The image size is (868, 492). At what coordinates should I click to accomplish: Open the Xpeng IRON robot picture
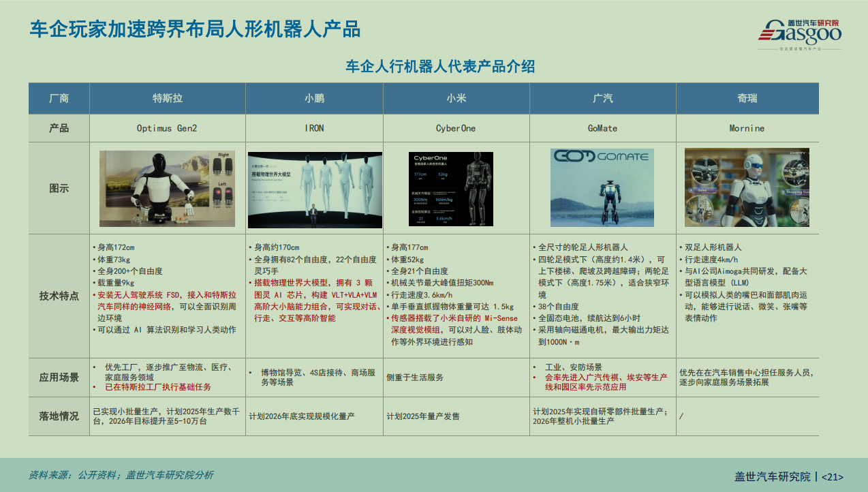click(314, 189)
